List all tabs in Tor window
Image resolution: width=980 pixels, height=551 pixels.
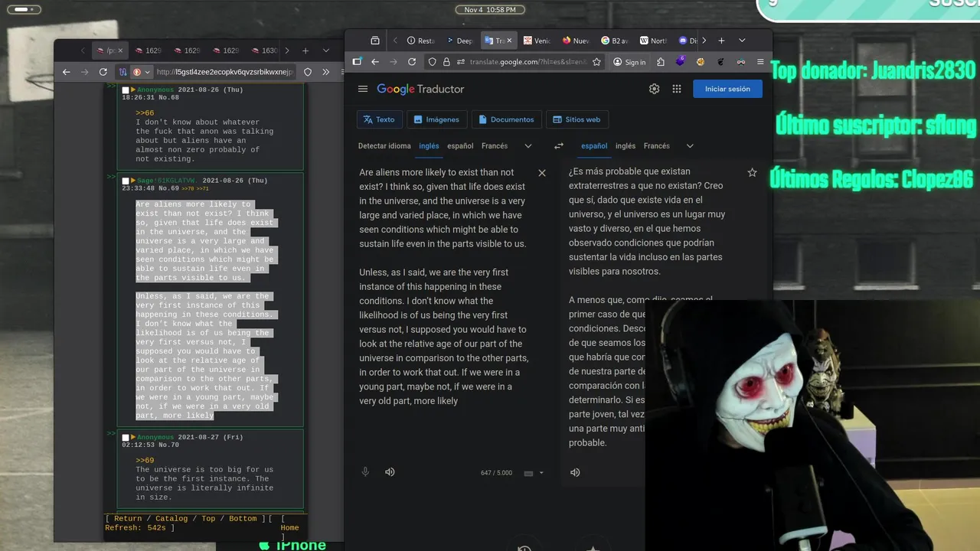pyautogui.click(x=325, y=51)
